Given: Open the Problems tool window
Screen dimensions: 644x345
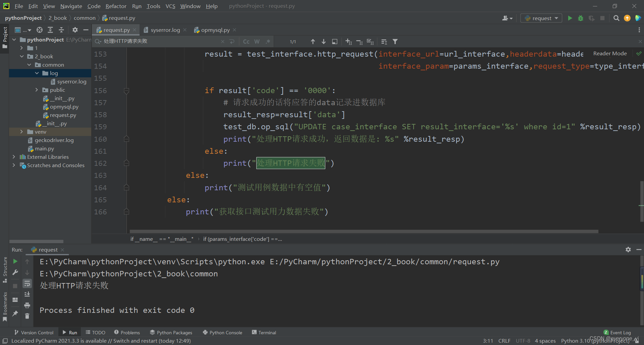Looking at the screenshot, I should point(127,332).
